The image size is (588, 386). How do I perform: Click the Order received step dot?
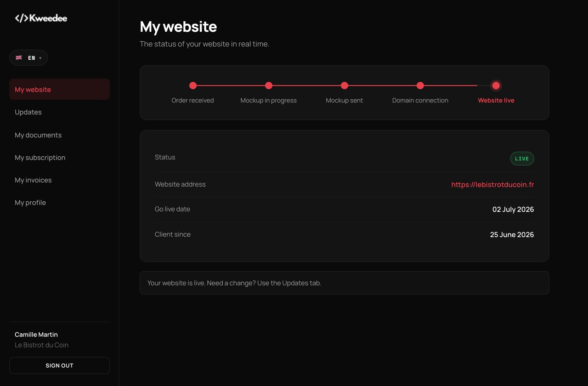point(193,85)
